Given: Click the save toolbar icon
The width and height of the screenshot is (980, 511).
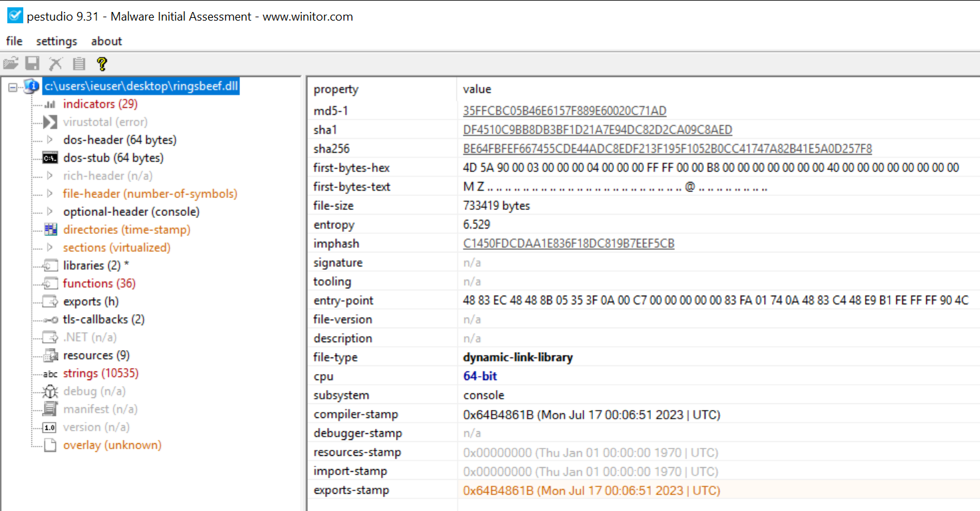Looking at the screenshot, I should [33, 64].
